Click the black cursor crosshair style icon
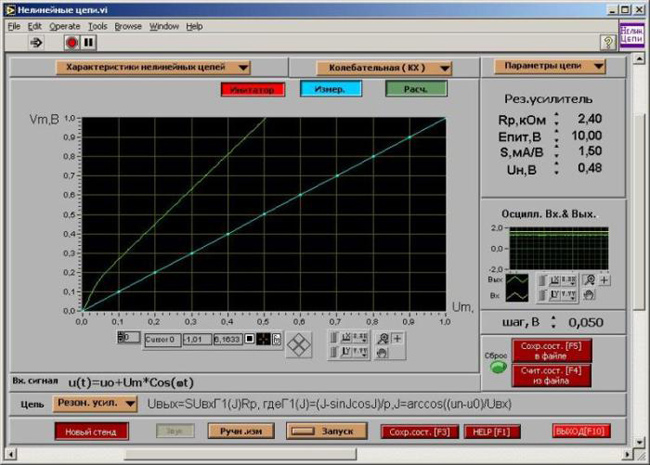Screen dimensions: 650x465 263,339
